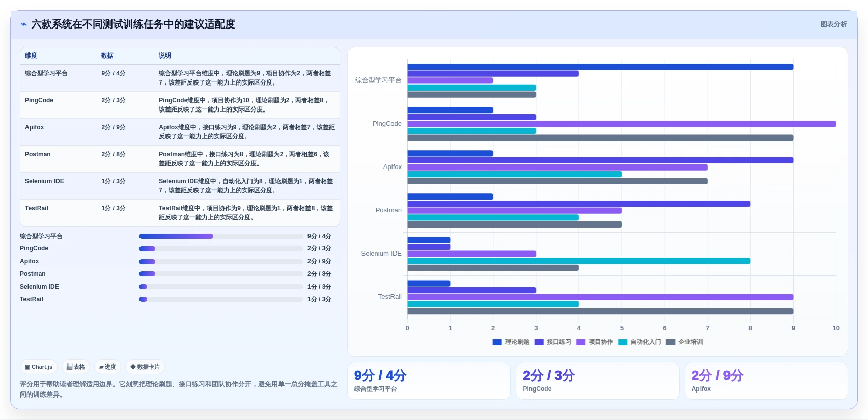Screen dimensions: 868x420
Task: Click the Postman progress bar
Action: click(221, 274)
